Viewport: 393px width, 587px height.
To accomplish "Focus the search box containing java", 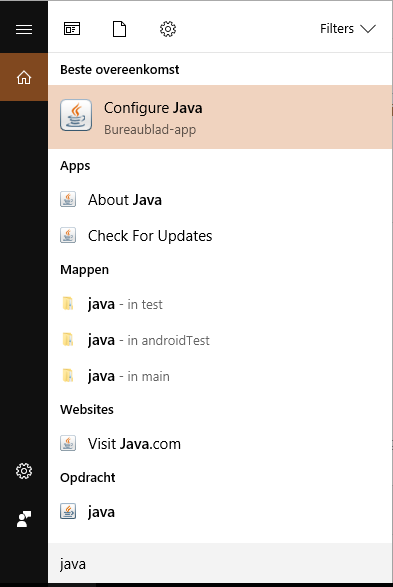I will [220, 563].
